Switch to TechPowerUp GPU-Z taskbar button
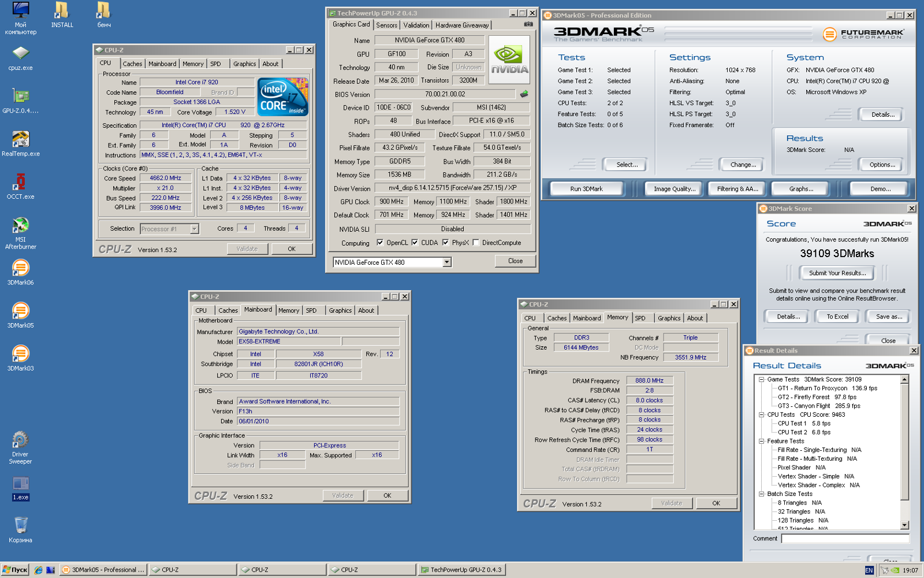924x578 pixels. [x=461, y=570]
